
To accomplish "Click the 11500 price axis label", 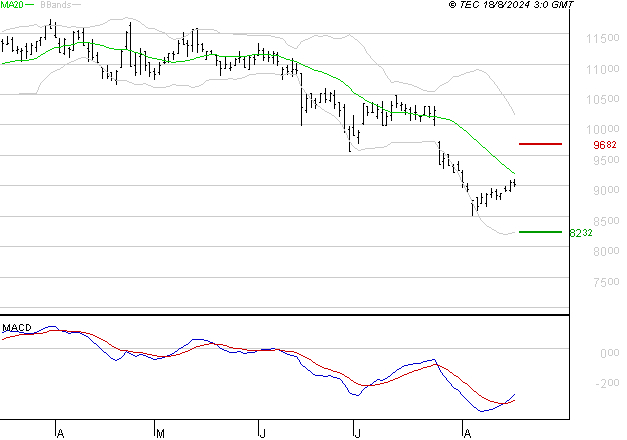I will [x=603, y=38].
